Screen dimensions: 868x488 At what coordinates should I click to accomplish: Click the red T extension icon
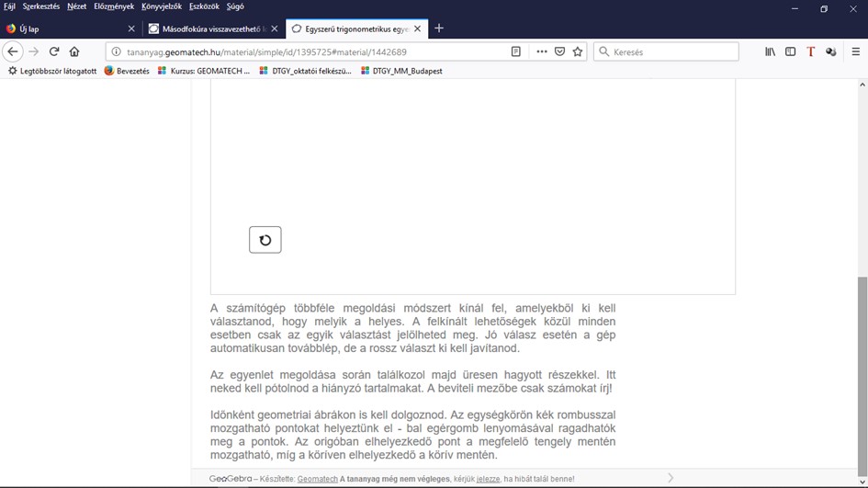810,51
